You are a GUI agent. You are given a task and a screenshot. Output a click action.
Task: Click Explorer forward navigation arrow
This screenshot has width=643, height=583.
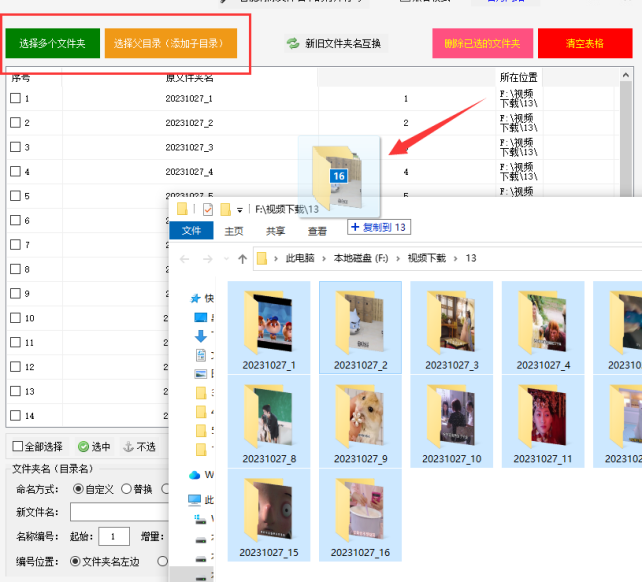click(x=208, y=259)
